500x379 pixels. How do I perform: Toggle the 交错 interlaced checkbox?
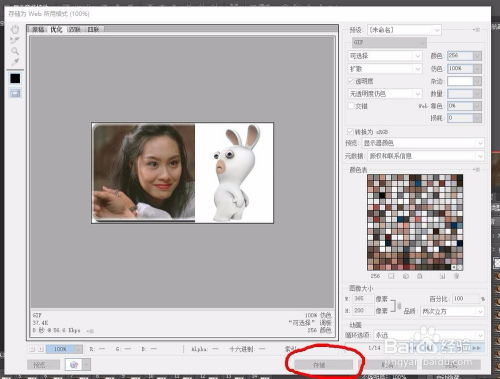coord(351,106)
